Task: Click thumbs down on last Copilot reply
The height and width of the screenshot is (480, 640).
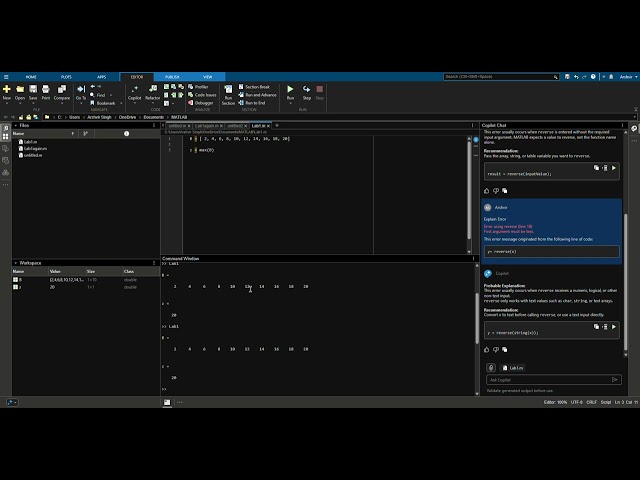Action: [x=496, y=350]
